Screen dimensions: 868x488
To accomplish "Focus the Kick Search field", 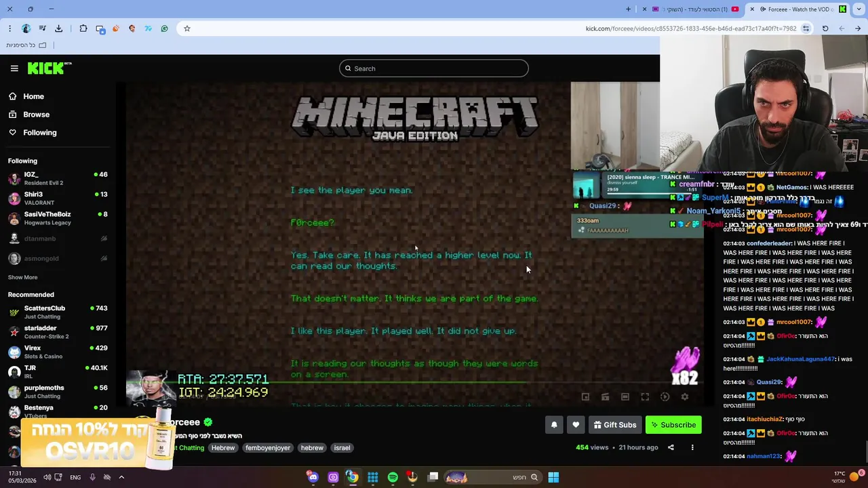I will (434, 68).
